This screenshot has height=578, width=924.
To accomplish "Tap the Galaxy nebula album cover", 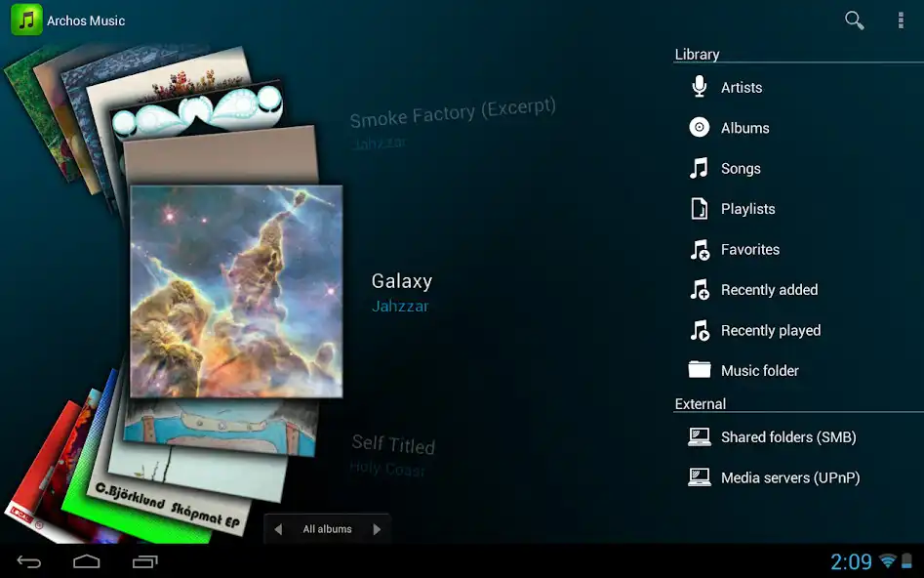I will click(236, 291).
